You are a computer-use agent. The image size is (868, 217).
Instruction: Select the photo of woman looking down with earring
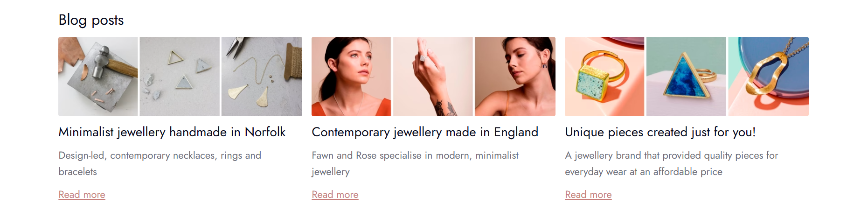click(515, 77)
